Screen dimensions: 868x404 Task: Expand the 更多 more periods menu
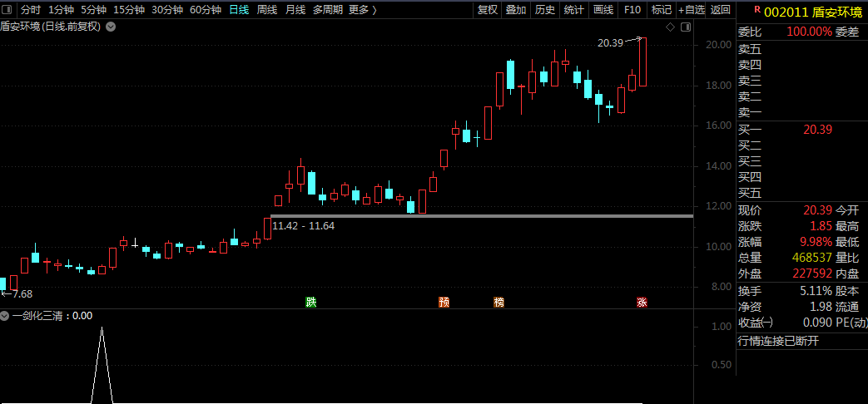click(x=363, y=9)
